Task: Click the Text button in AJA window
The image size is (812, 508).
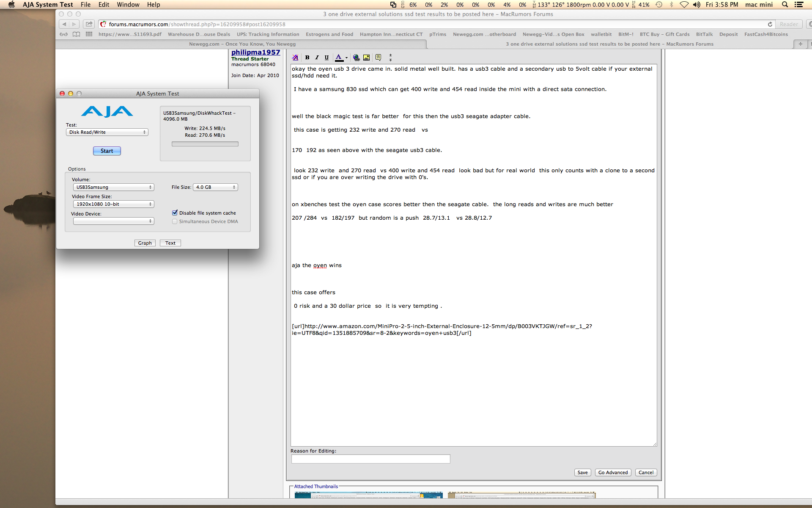Action: tap(170, 243)
